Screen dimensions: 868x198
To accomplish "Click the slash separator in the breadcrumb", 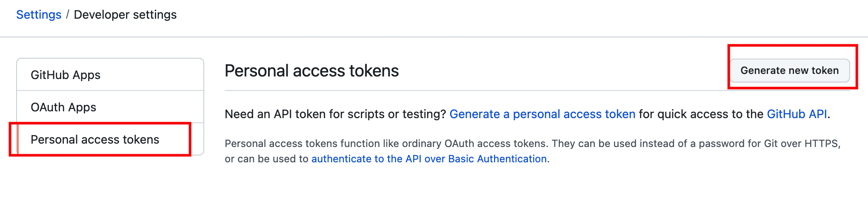I will coord(68,15).
